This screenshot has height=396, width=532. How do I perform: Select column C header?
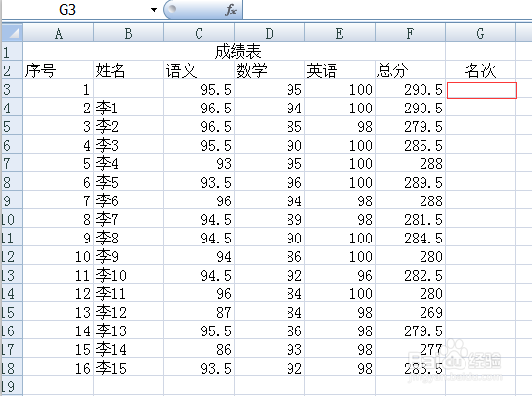pyautogui.click(x=199, y=33)
